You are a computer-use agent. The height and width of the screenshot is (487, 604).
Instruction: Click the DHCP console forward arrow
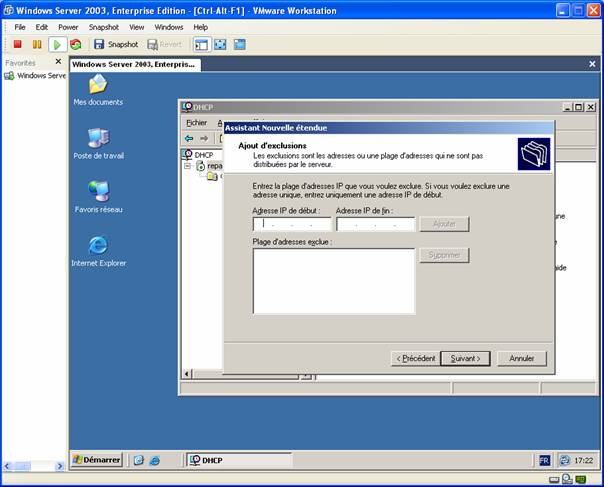[204, 138]
